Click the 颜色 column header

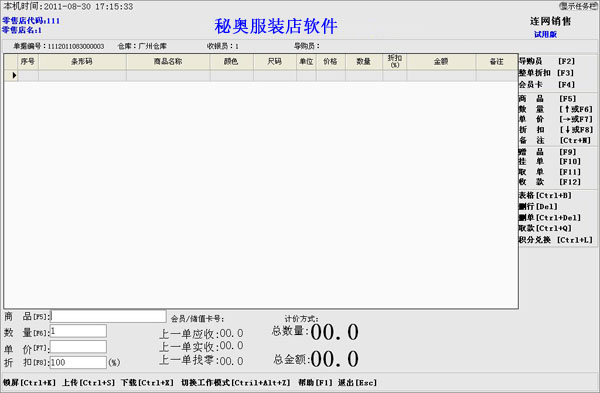click(232, 61)
